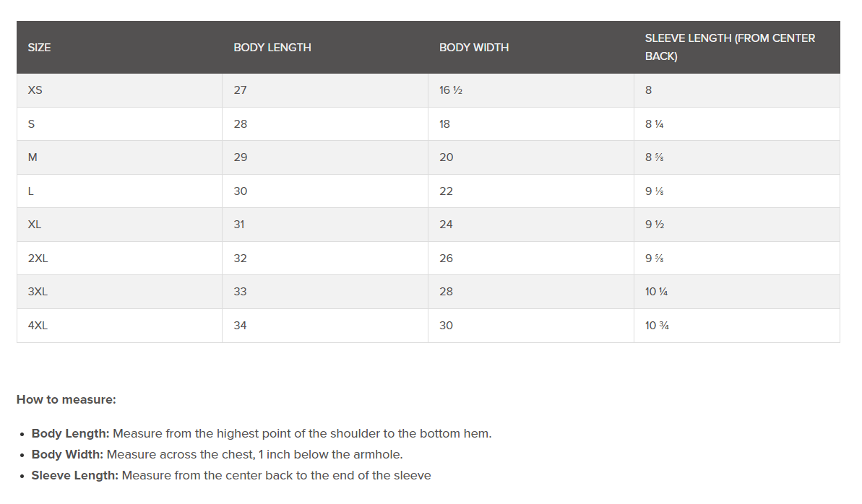Image resolution: width=862 pixels, height=504 pixels.
Task: Click body width value 24
Action: click(x=446, y=225)
